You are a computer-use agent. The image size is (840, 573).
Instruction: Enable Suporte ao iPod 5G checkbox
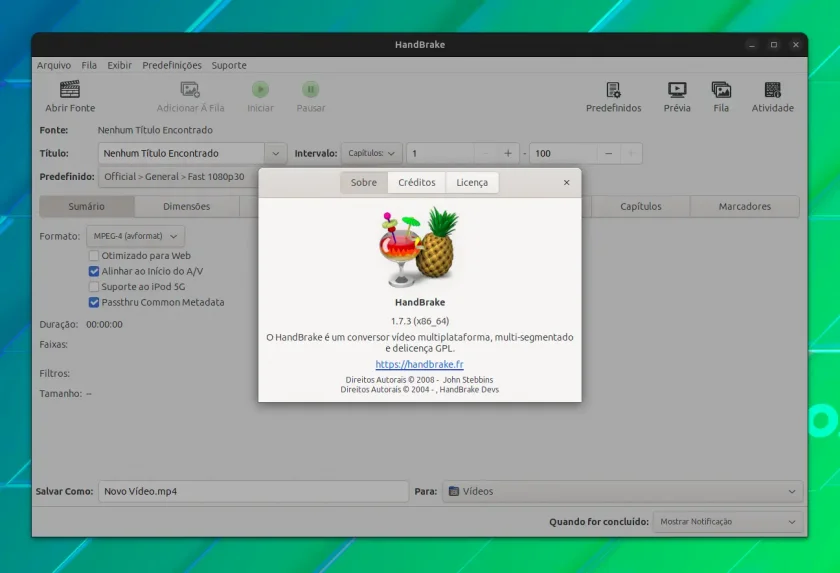pyautogui.click(x=94, y=286)
